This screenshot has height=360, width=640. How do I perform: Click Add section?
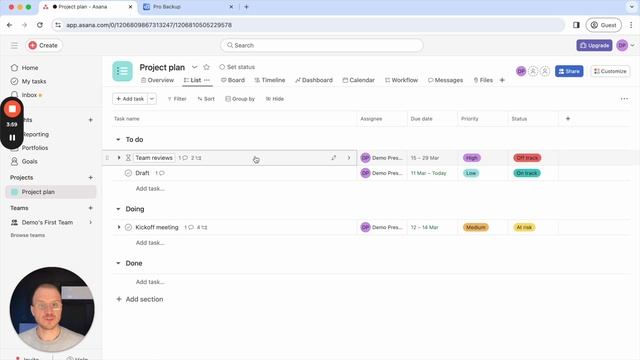[140, 299]
